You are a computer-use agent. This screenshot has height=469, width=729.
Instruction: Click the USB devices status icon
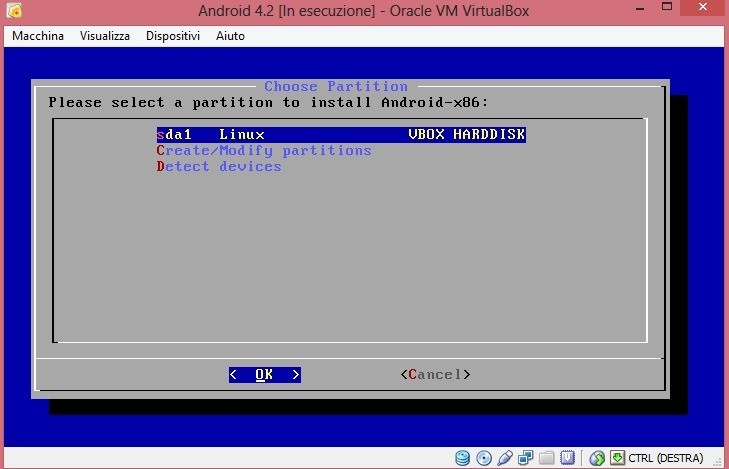[x=505, y=458]
